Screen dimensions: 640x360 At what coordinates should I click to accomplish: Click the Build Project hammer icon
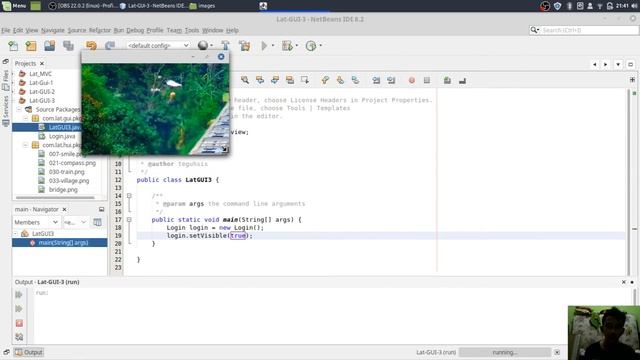225,46
